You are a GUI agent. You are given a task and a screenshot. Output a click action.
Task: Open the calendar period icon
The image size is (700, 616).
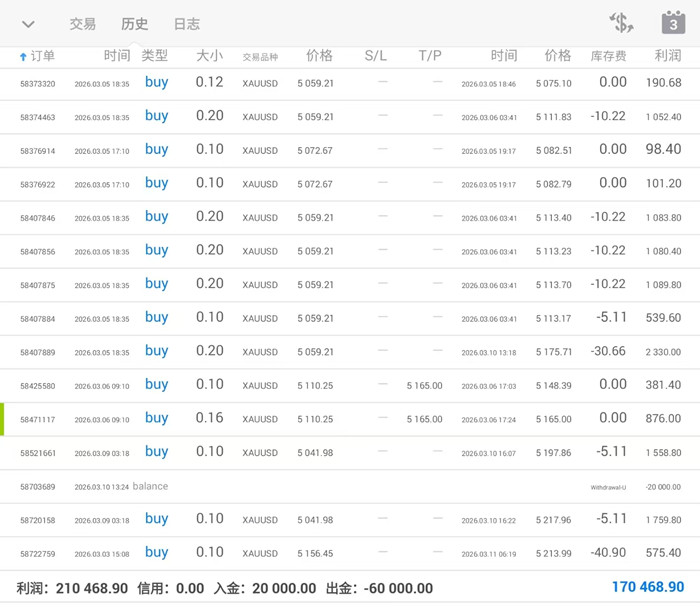[673, 23]
